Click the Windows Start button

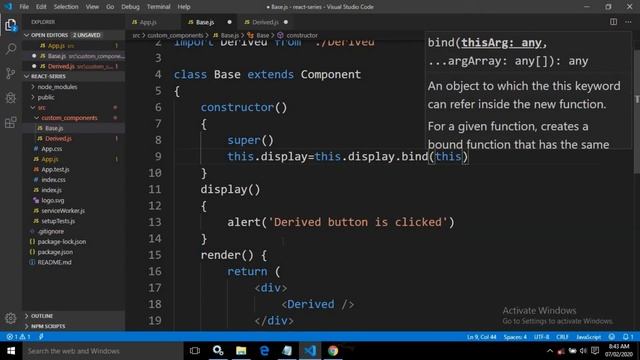point(11,351)
